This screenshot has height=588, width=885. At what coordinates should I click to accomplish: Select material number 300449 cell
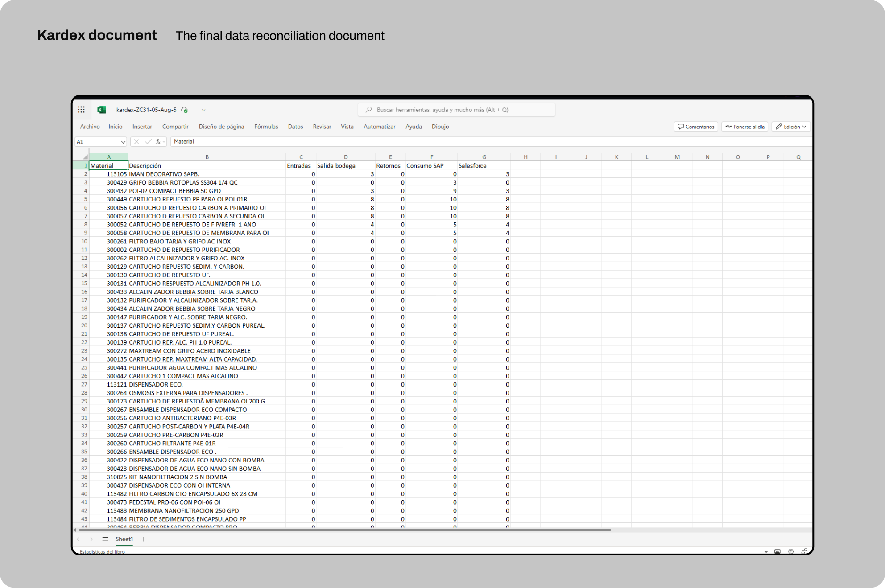pos(109,199)
